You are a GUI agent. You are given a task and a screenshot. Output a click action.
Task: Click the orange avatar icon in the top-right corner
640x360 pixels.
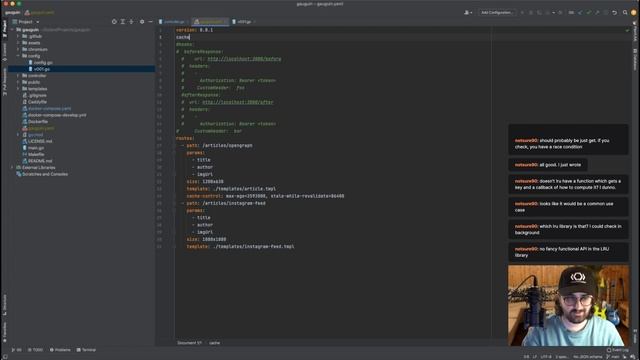coord(633,13)
